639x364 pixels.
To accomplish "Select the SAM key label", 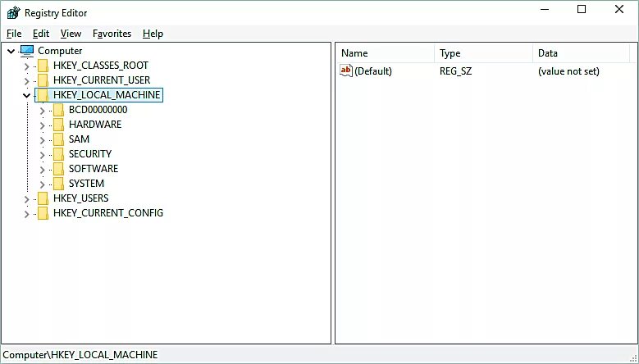I will point(79,139).
